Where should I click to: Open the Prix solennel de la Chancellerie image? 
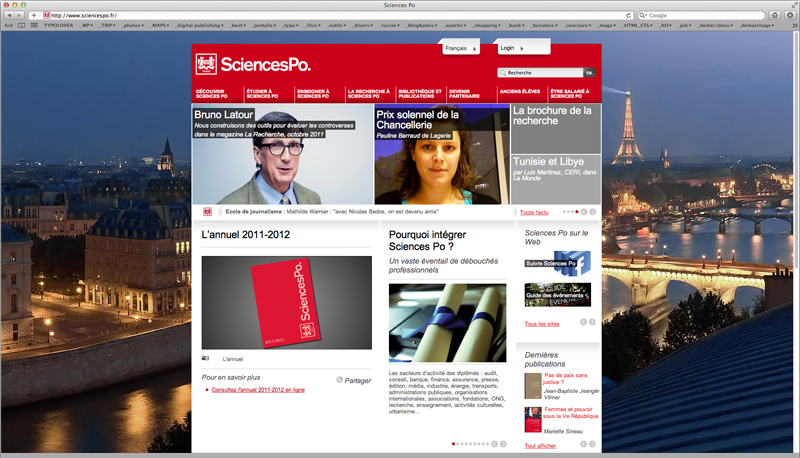point(442,154)
